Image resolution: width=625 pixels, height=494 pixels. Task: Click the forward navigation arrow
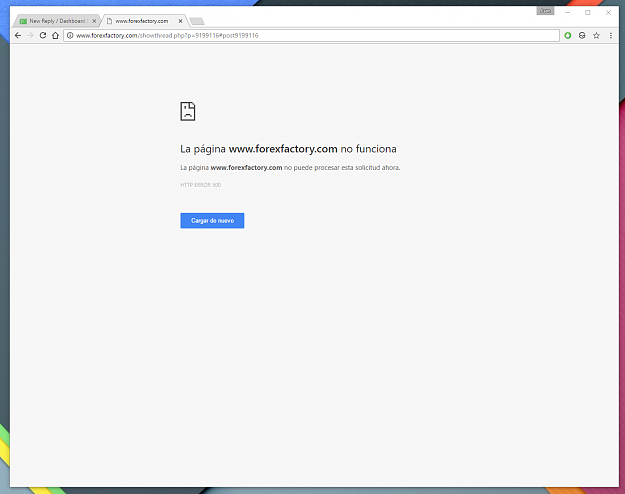tap(30, 35)
